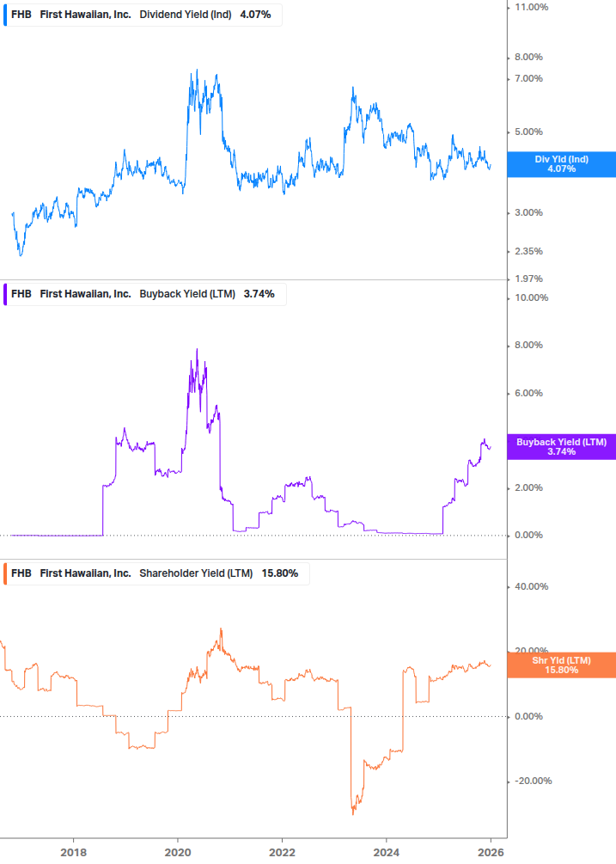Click the 11.00% axis label in dividend chart
616x864 pixels.
[x=531, y=7]
